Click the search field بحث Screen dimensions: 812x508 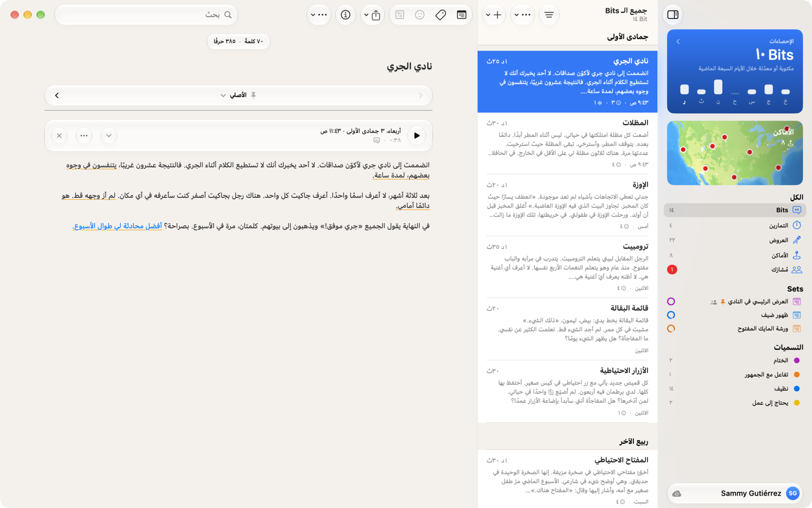click(x=146, y=15)
